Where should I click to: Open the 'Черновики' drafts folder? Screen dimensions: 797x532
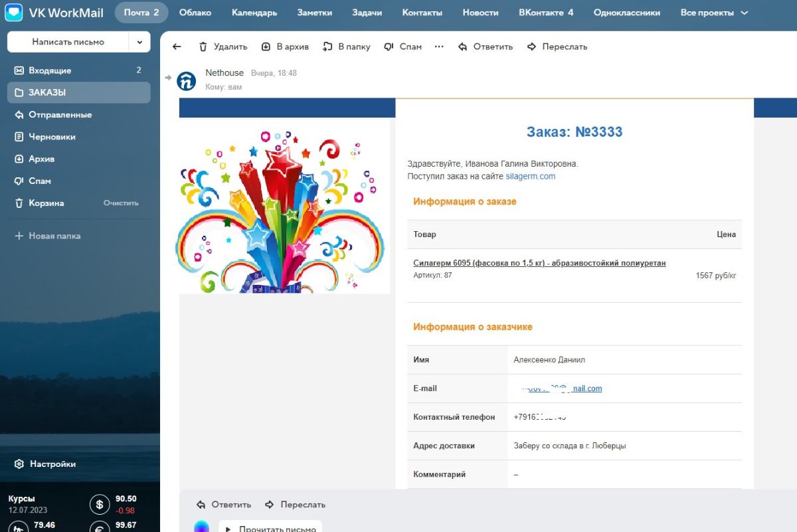tap(52, 137)
